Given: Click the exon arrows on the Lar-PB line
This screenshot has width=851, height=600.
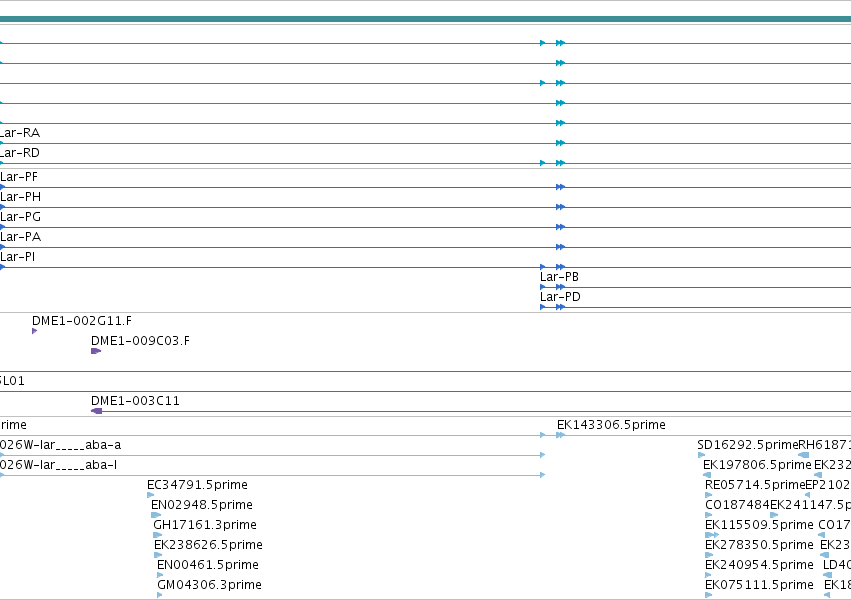Looking at the screenshot, I should coord(552,287).
